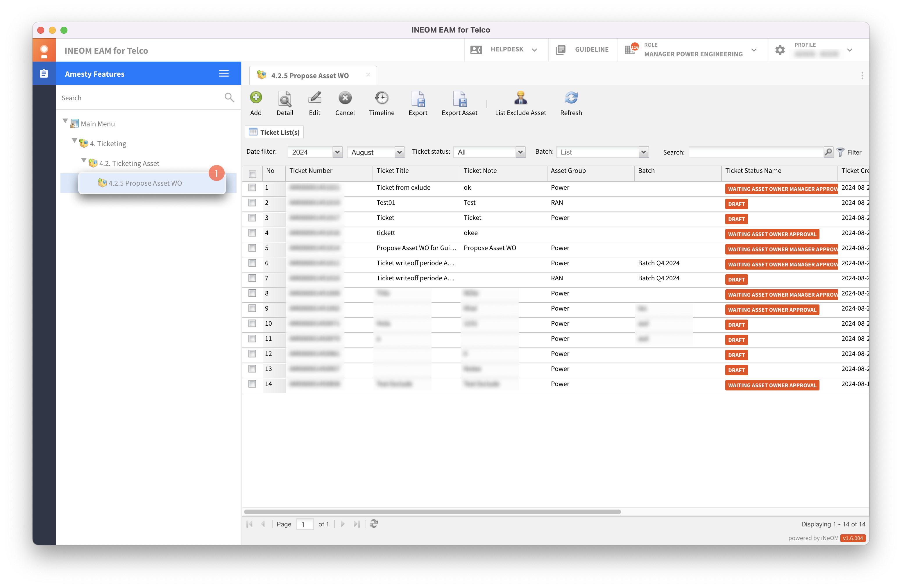Go to next page arrow
Image resolution: width=902 pixels, height=588 pixels.
(343, 524)
